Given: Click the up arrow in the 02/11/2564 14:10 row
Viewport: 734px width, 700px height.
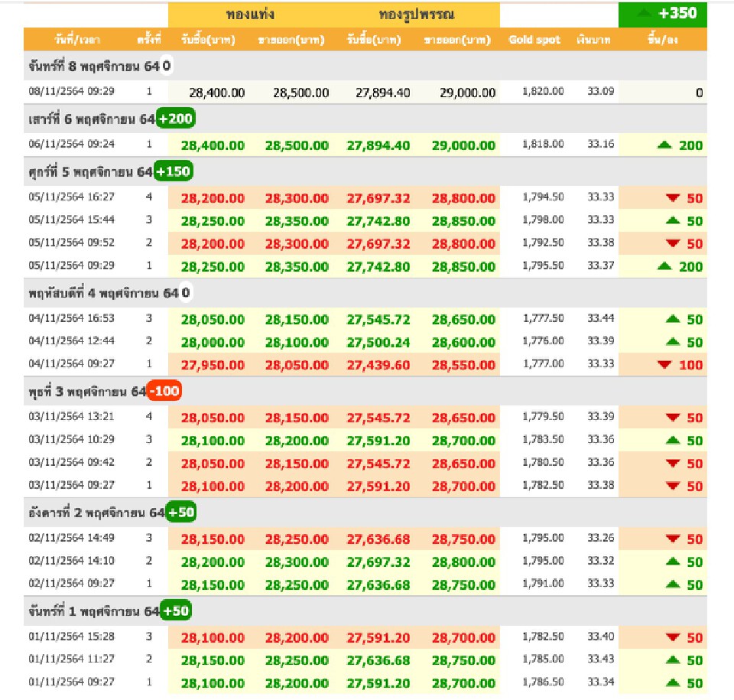Looking at the screenshot, I should click(x=673, y=561).
